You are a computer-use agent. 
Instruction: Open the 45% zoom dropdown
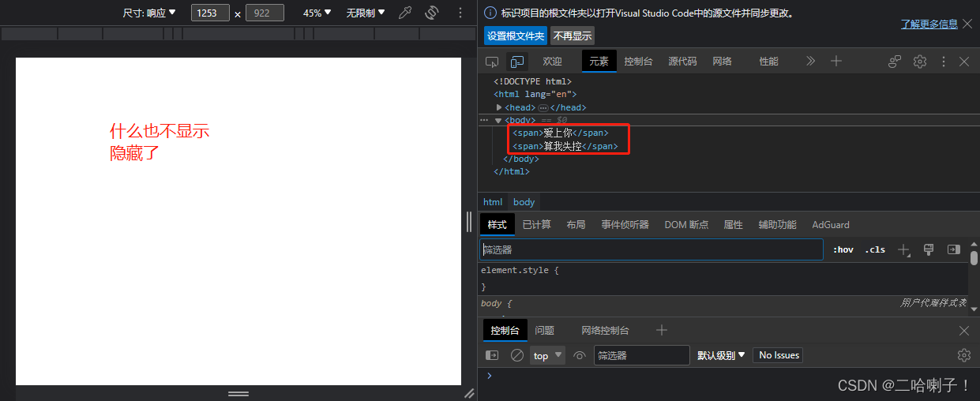click(317, 13)
